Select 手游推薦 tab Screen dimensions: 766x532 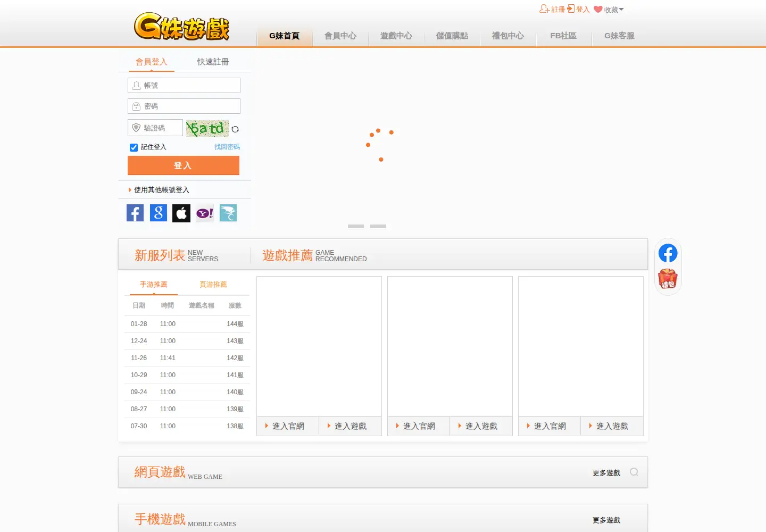coord(154,285)
